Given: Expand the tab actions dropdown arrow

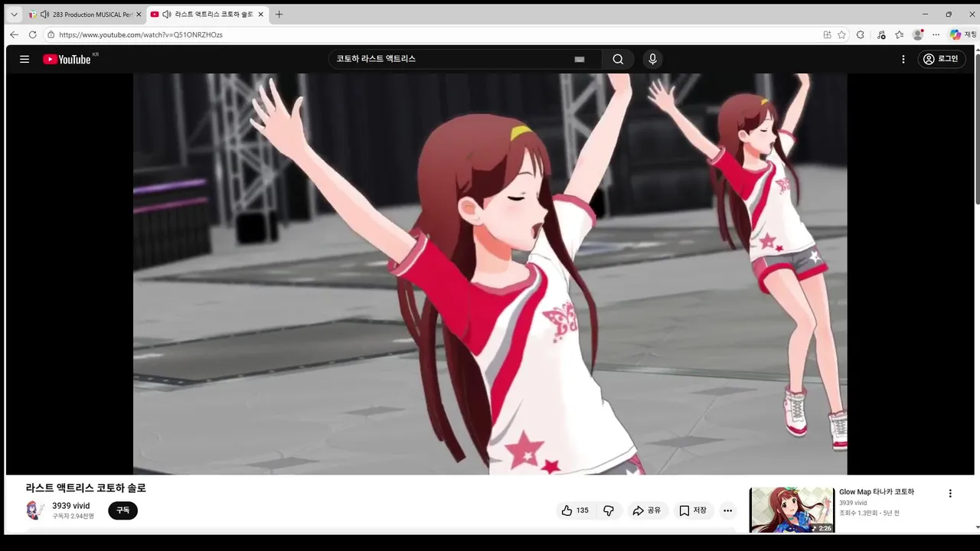Looking at the screenshot, I should (14, 15).
